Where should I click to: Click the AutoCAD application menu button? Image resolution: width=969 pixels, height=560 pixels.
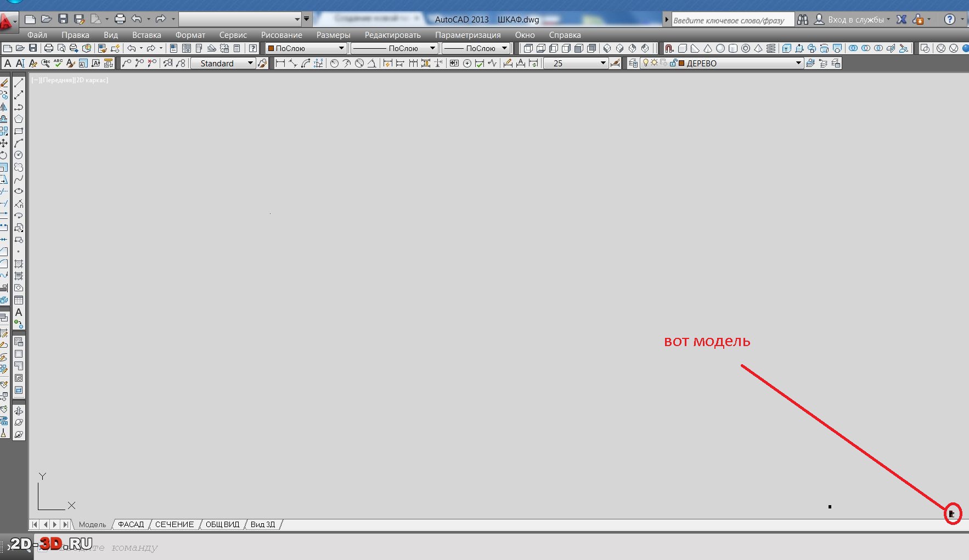pyautogui.click(x=8, y=22)
